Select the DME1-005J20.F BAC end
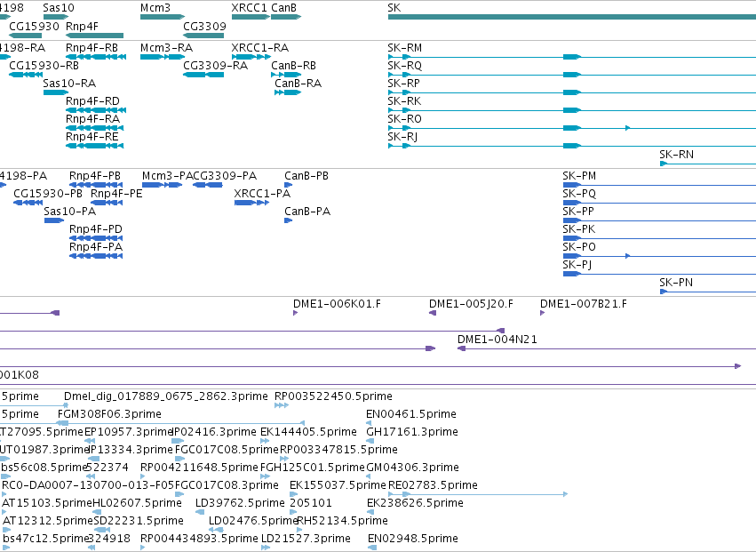This screenshot has width=756, height=552. pos(433,313)
